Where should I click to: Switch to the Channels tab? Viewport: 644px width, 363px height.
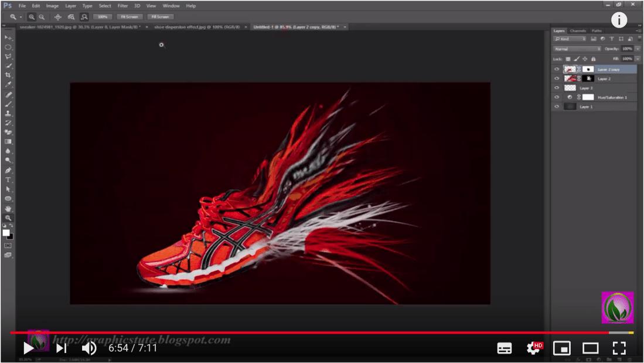(577, 30)
